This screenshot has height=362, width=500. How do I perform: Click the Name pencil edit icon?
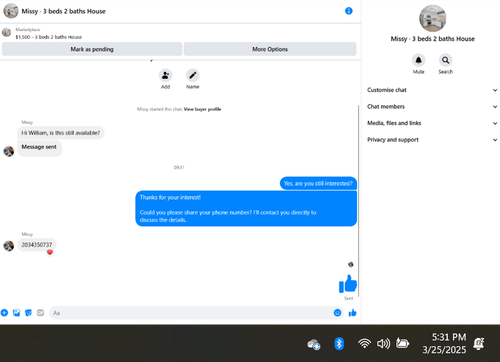193,75
